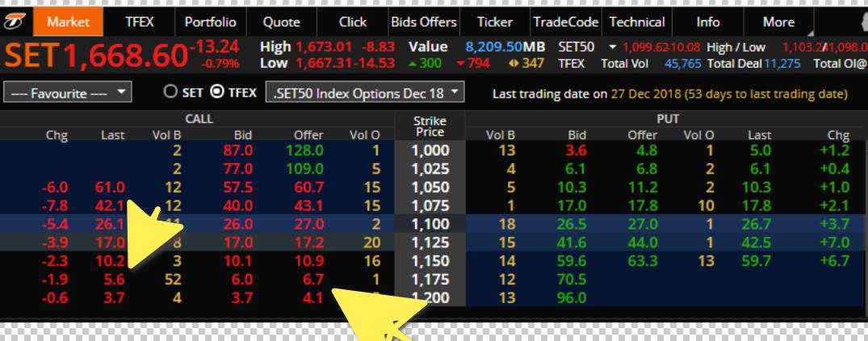Click call bid 77.0
Viewport: 868px width, 341px height.
238,169
